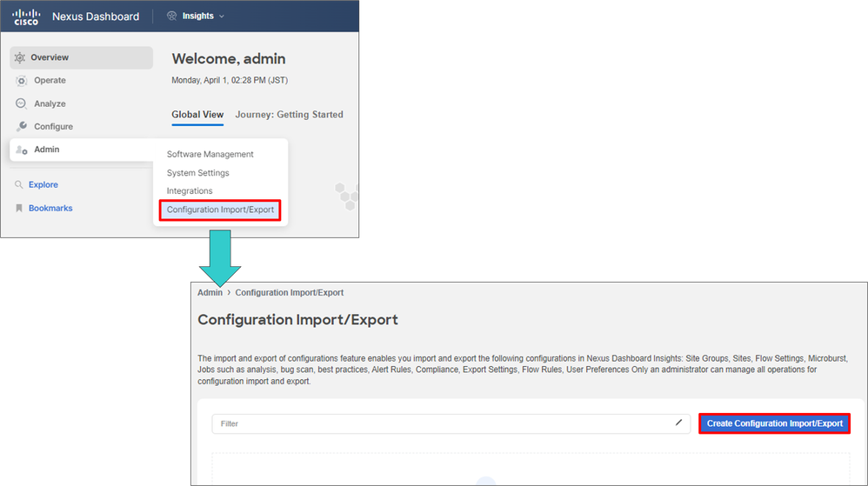Click the import and export description paragraph
868x486 pixels.
523,369
